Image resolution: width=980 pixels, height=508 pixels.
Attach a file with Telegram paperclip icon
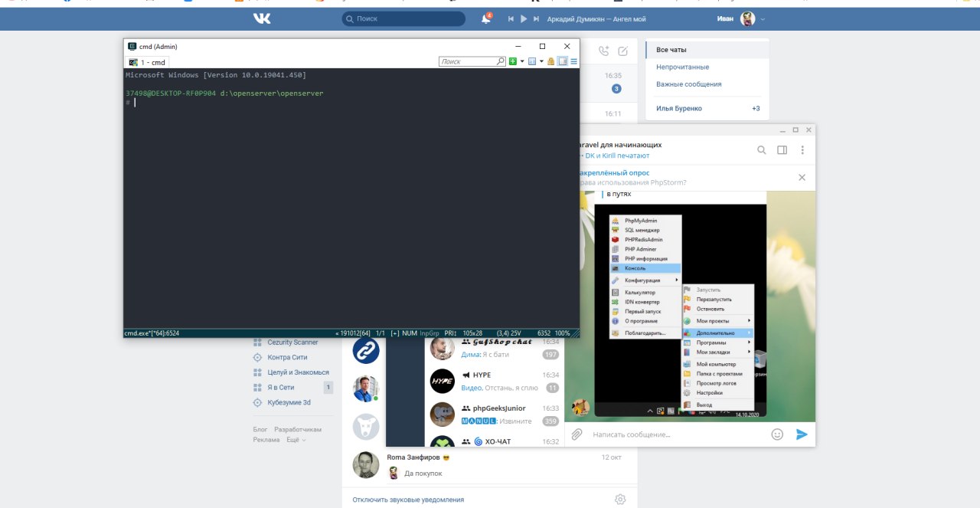(x=577, y=434)
